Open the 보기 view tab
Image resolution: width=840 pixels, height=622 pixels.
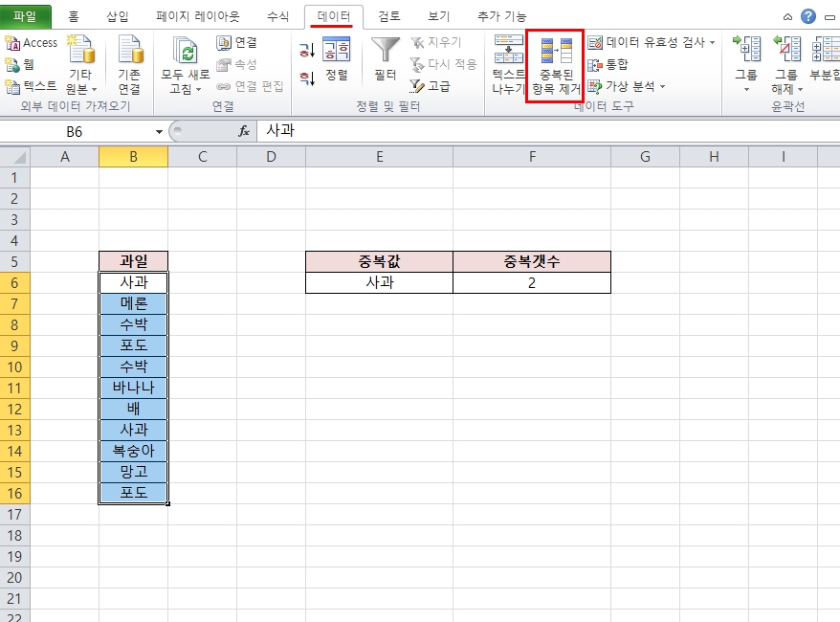(x=438, y=16)
